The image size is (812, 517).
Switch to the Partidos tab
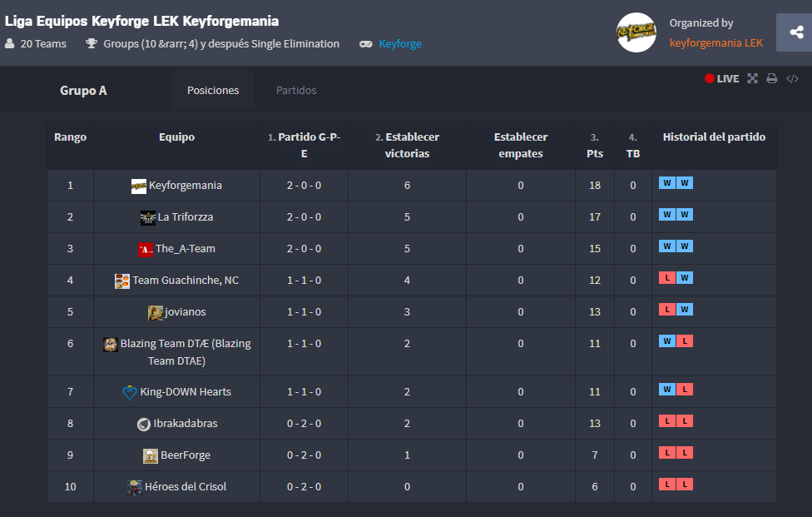[x=296, y=90]
